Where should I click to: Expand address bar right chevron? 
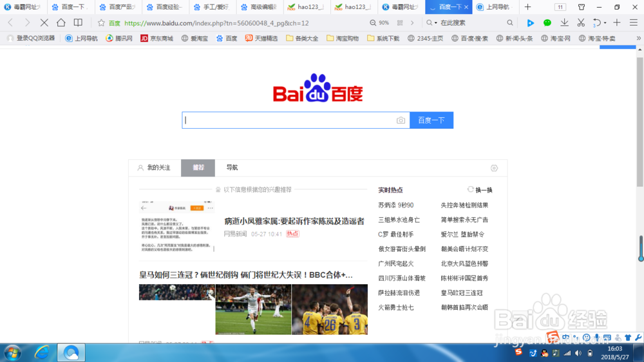pyautogui.click(x=412, y=23)
